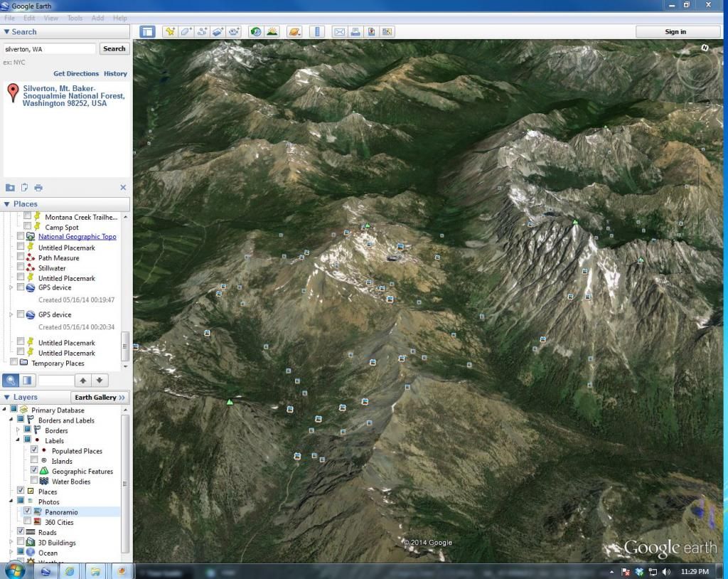Open the Add menu
Viewport: 728px width, 579px height.
(97, 18)
